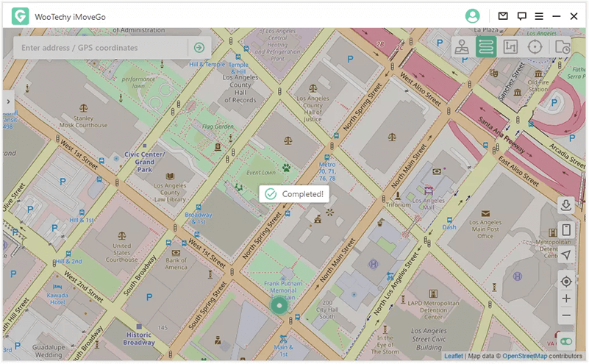
Task: Open the feedback chat bubble icon
Action: (x=521, y=15)
